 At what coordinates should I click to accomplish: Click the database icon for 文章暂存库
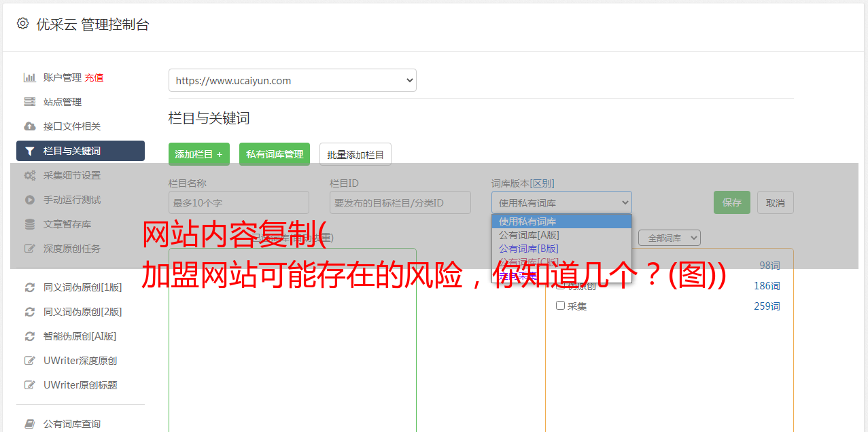point(30,224)
